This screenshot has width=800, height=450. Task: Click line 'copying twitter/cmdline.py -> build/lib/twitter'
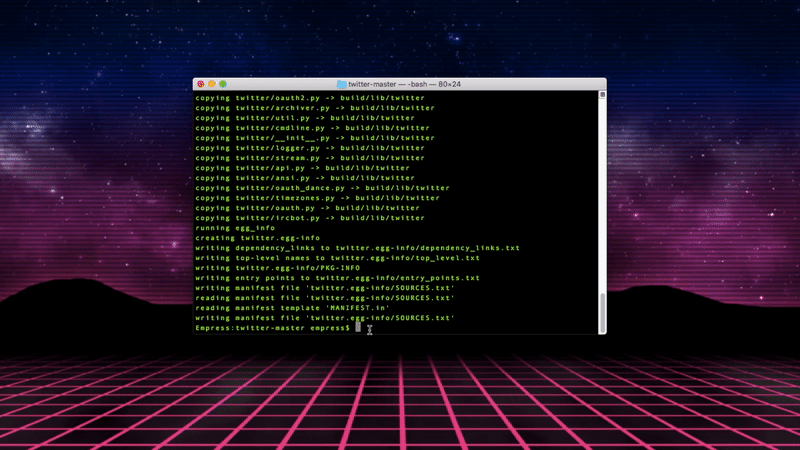(312, 128)
